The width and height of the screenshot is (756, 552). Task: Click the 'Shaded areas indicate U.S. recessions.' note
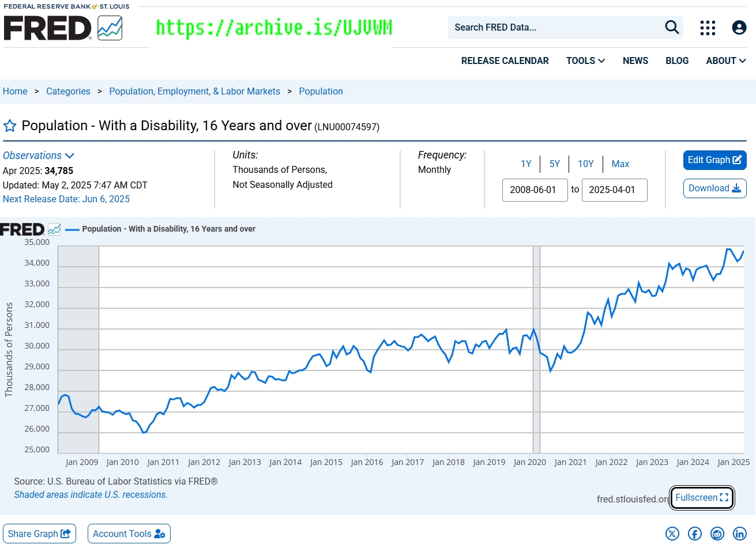[x=91, y=494]
